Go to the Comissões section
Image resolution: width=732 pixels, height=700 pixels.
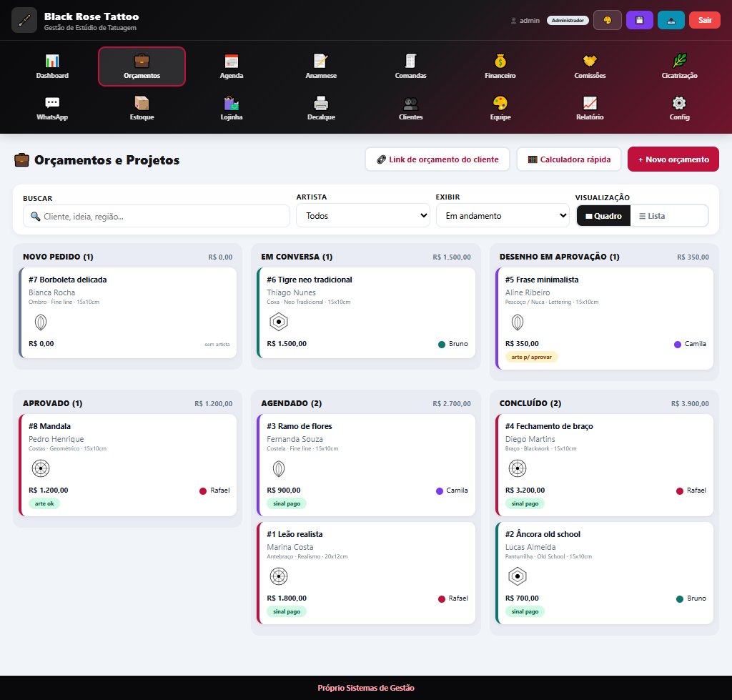590,66
